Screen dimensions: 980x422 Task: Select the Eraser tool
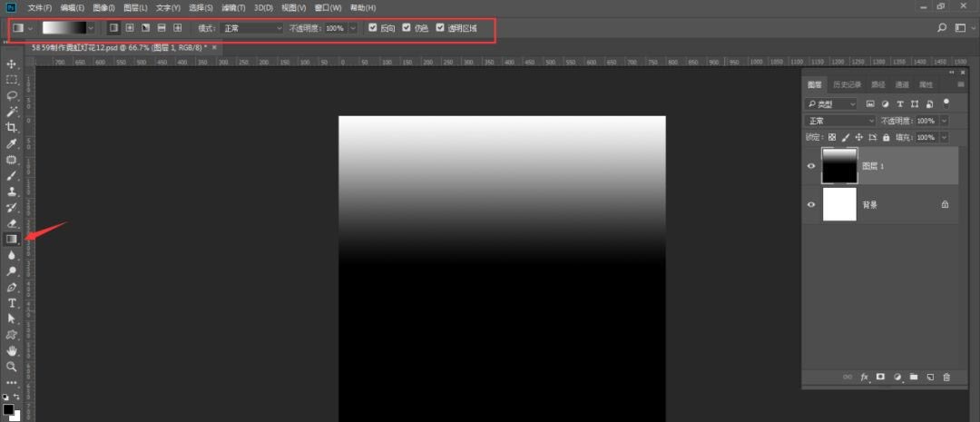coord(11,223)
